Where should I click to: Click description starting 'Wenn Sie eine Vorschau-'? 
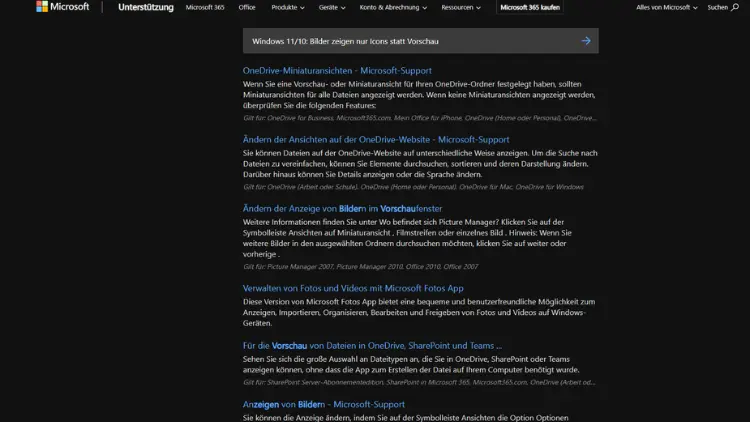coord(419,95)
